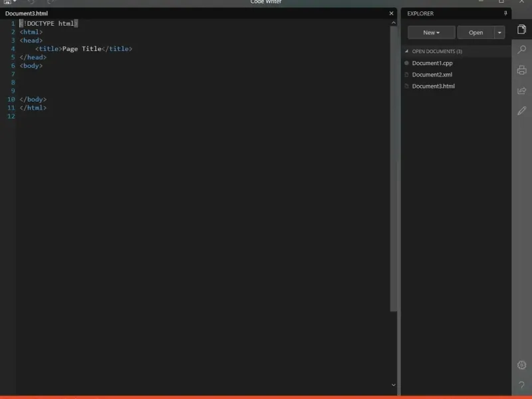Open Settings gear icon

point(521,365)
